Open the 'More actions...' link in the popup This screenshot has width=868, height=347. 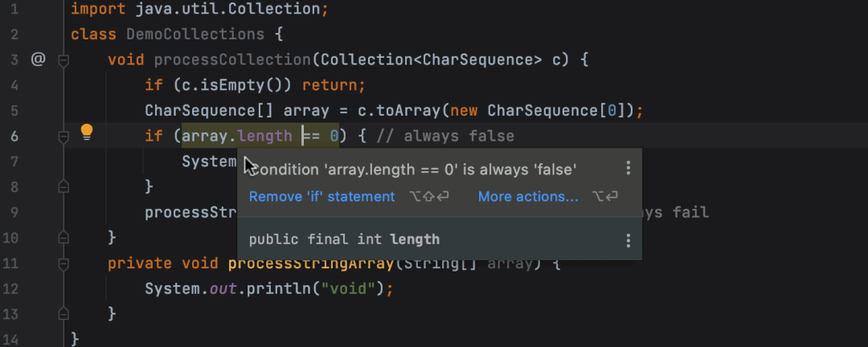coord(528,197)
